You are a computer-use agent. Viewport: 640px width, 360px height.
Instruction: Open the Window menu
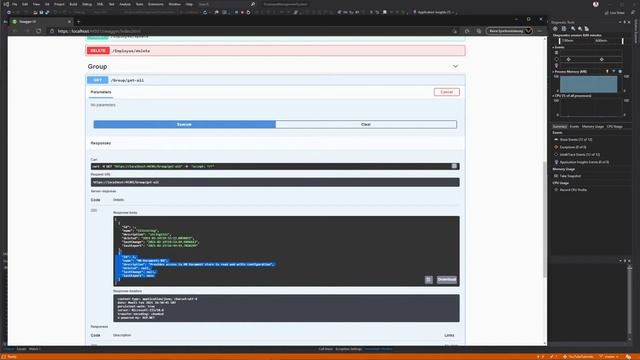175,4
